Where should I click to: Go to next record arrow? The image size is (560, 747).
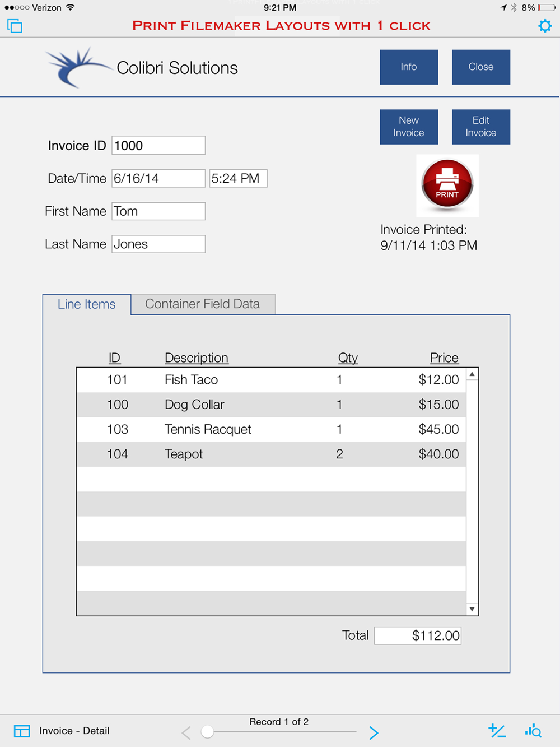(374, 732)
